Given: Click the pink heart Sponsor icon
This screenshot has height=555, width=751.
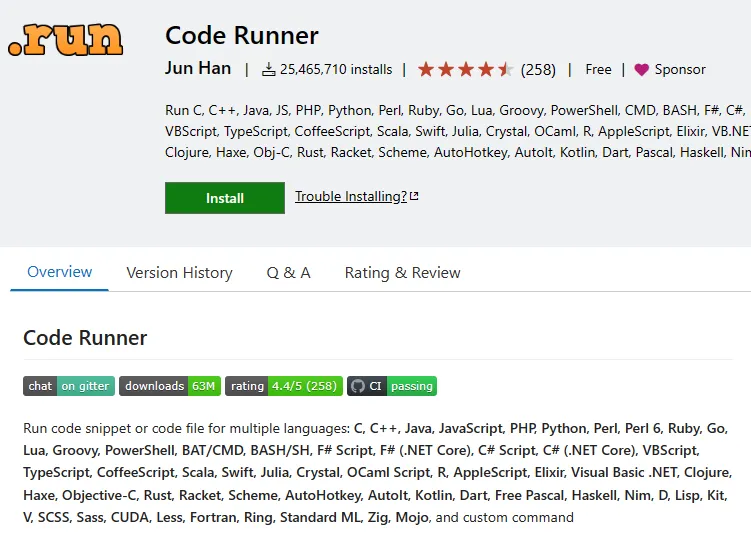Looking at the screenshot, I should 641,70.
